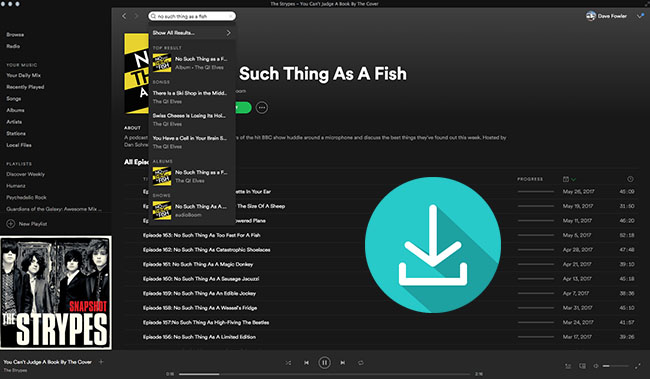Open the more options ellipsis button
Viewport: 650px width, 379px height.
pos(262,108)
